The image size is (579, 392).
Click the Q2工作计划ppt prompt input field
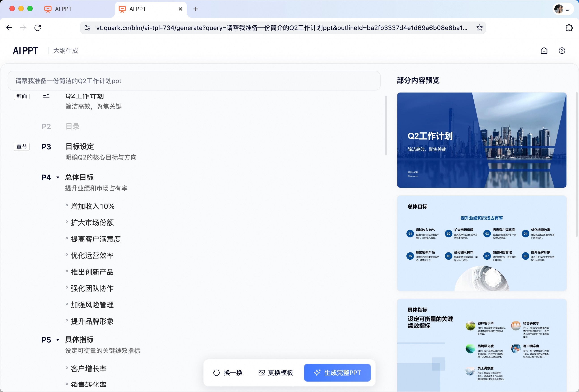pyautogui.click(x=194, y=81)
